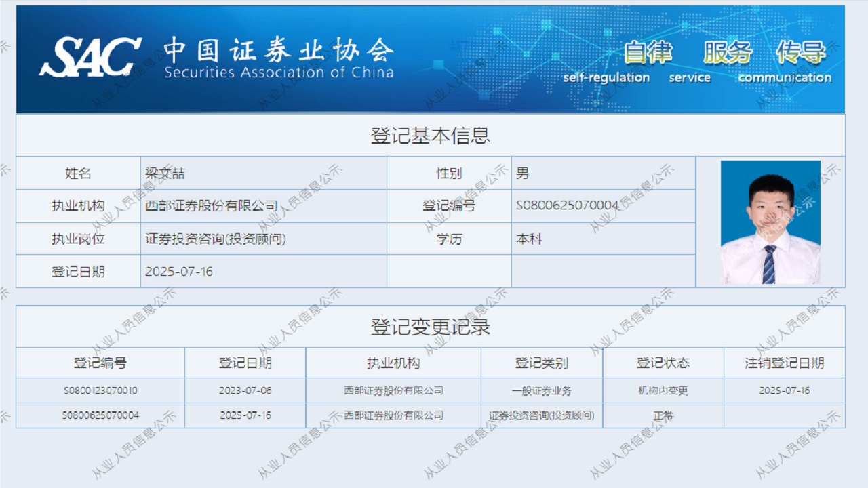
Task: Click the 机构内变更 status cell
Action: coord(663,391)
